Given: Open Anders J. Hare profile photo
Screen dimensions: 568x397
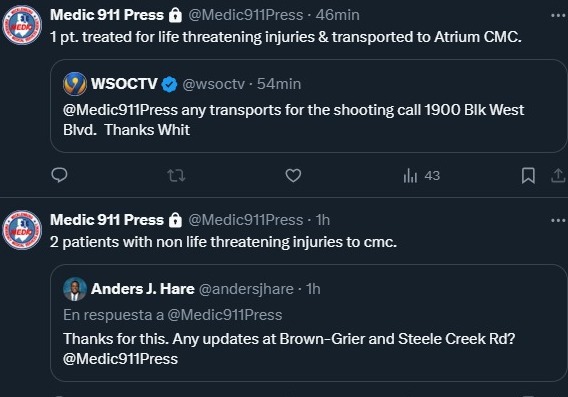Looking at the screenshot, I should [x=75, y=289].
